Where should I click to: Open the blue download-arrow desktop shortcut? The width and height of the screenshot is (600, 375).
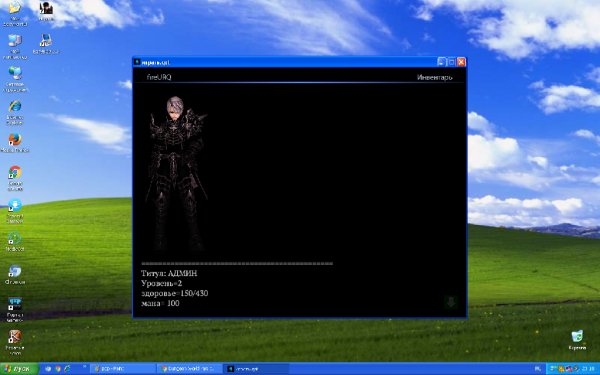[15, 210]
